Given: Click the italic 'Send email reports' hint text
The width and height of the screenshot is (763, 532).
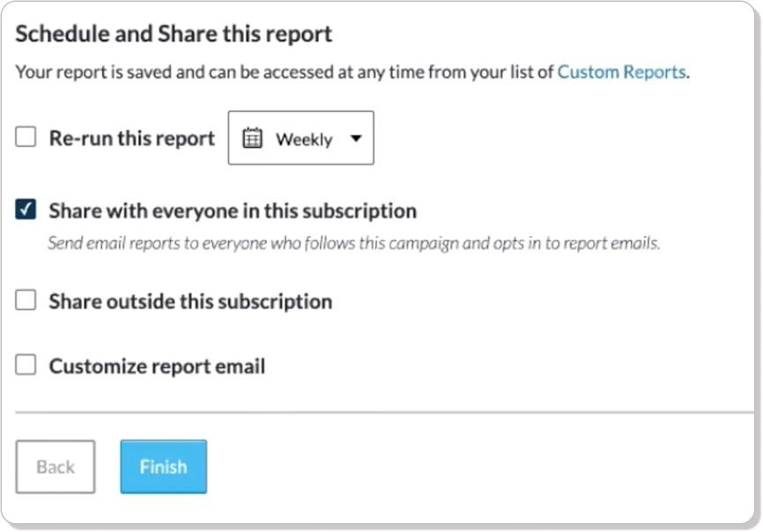Looking at the screenshot, I should [354, 242].
